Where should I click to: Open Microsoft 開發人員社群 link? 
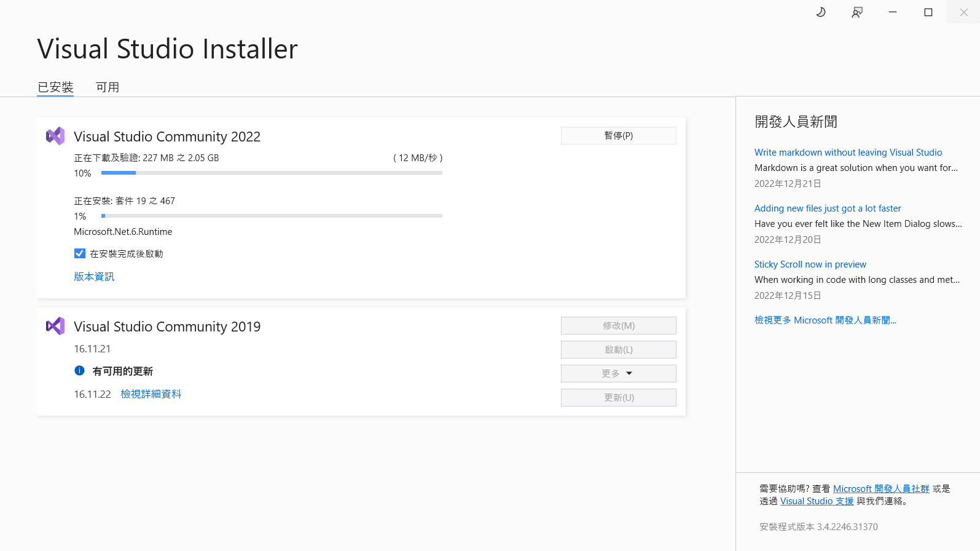(881, 489)
